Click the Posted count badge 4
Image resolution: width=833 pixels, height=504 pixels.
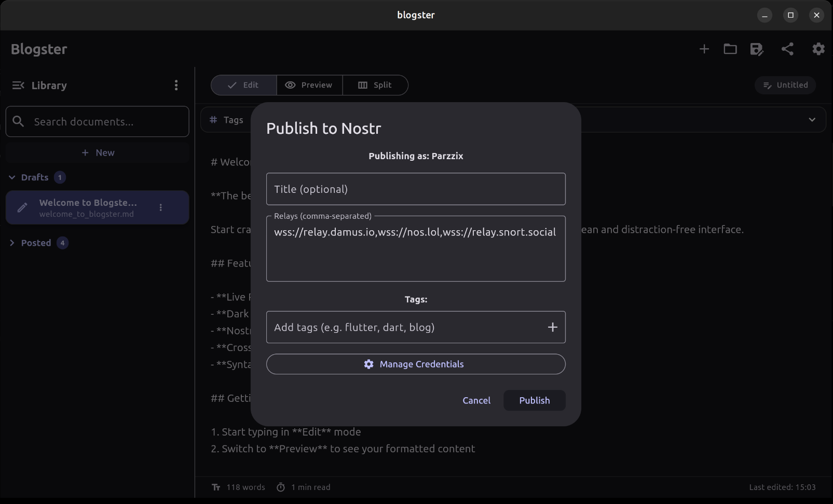pyautogui.click(x=62, y=243)
